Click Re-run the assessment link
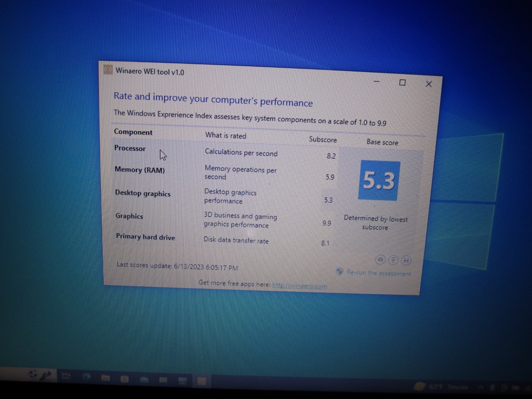Image resolution: width=532 pixels, height=399 pixels. pos(378,273)
